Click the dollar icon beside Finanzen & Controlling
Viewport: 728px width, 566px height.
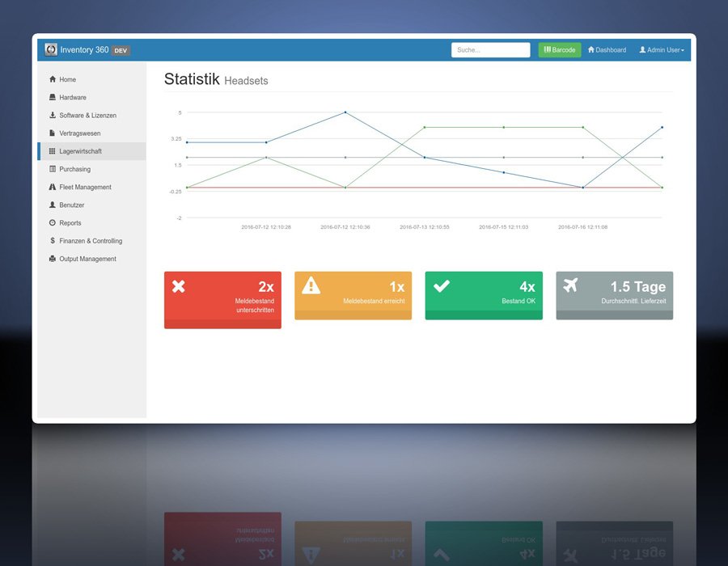(x=53, y=241)
